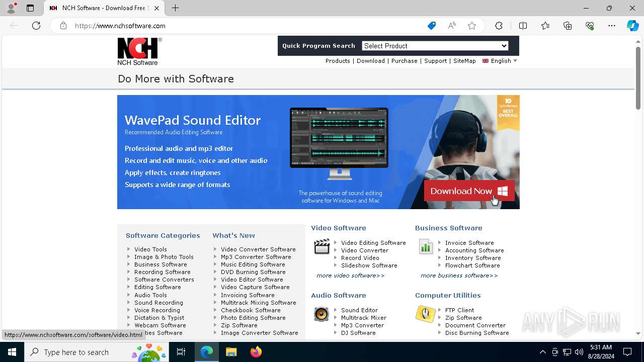Click the WavePad monitor screenshot image
Viewport: 644px width, 362px height.
click(339, 143)
